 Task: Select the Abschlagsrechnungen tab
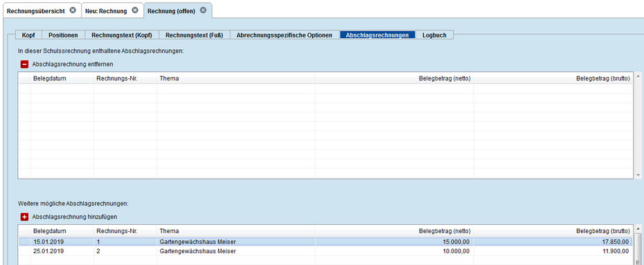pos(377,35)
